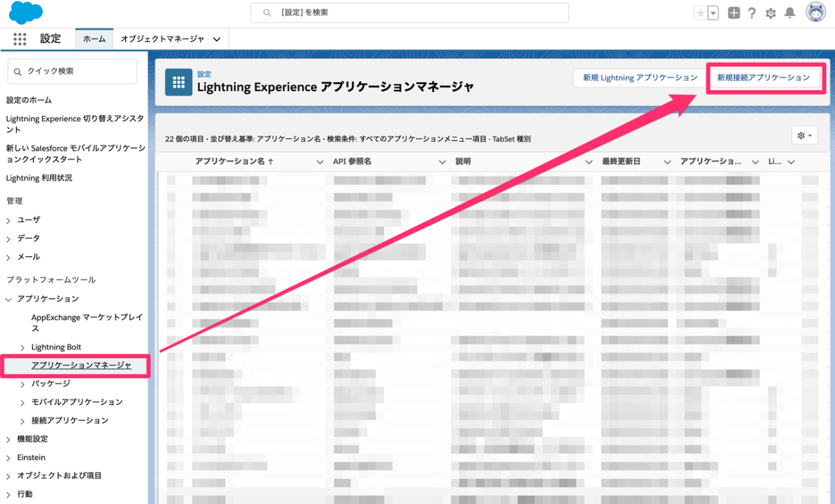Image resolution: width=835 pixels, height=504 pixels.
Task: Click the Salesforce cloud logo
Action: (26, 13)
